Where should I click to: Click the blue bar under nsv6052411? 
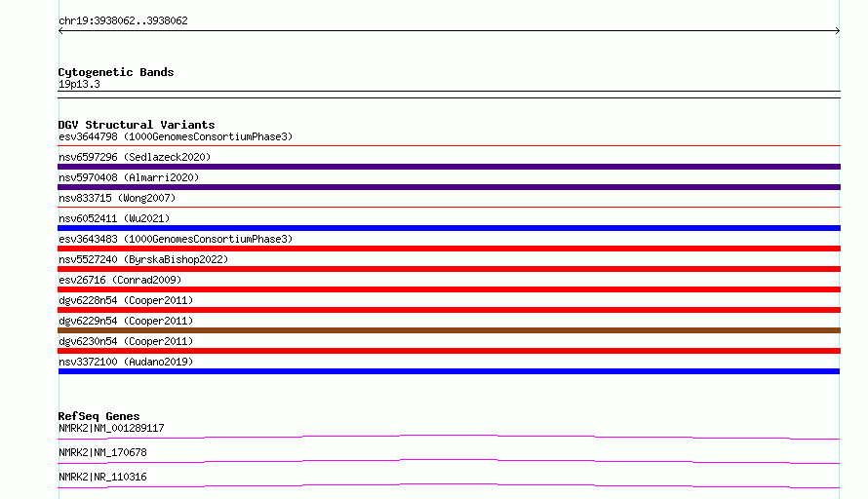[x=449, y=228]
